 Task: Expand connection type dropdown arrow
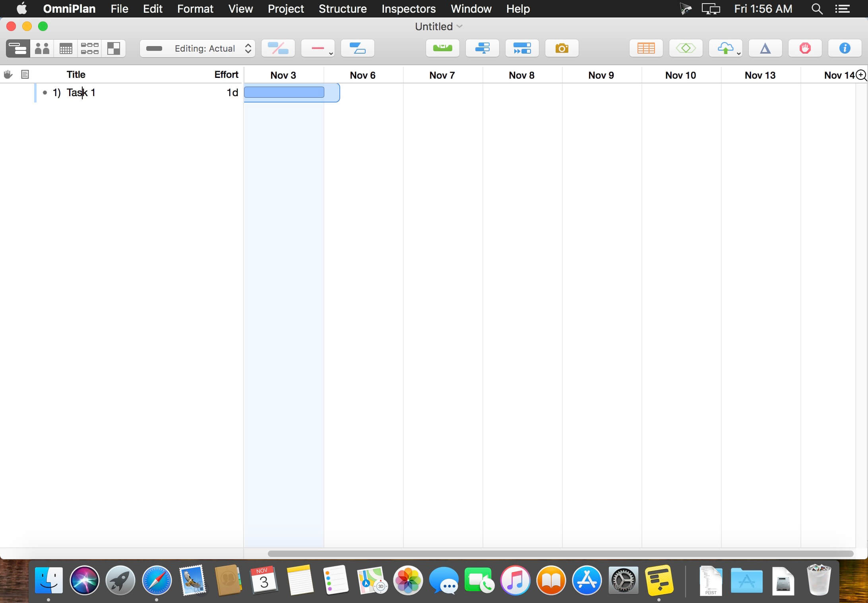331,53
